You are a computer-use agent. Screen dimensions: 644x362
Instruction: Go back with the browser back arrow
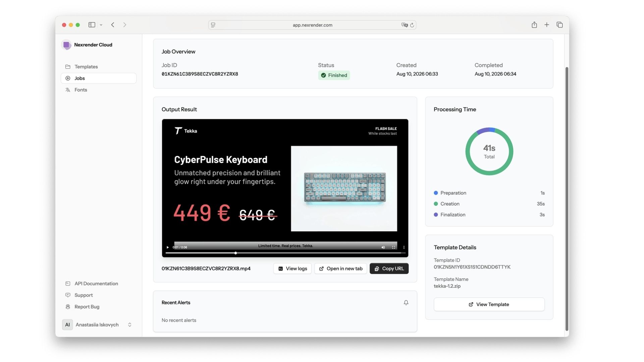(x=113, y=25)
